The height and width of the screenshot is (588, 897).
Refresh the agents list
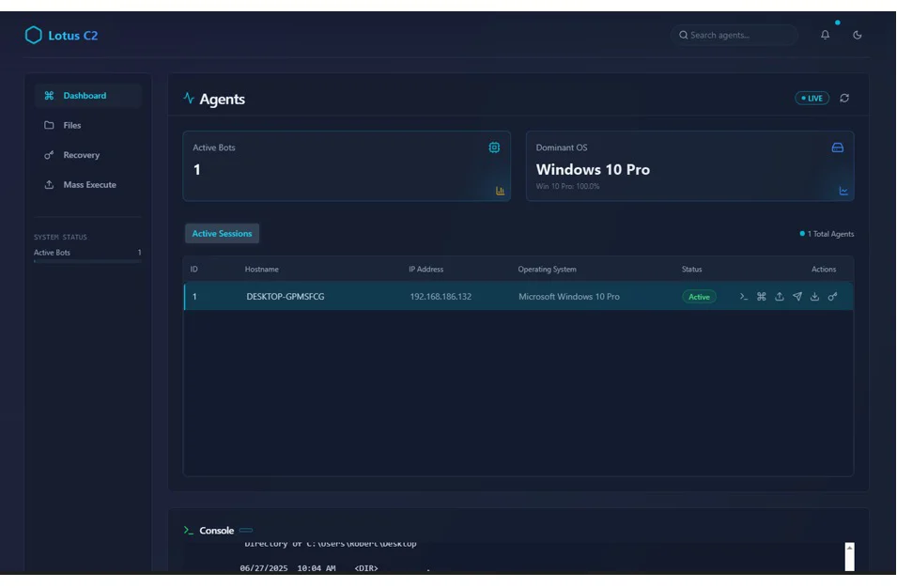click(844, 99)
